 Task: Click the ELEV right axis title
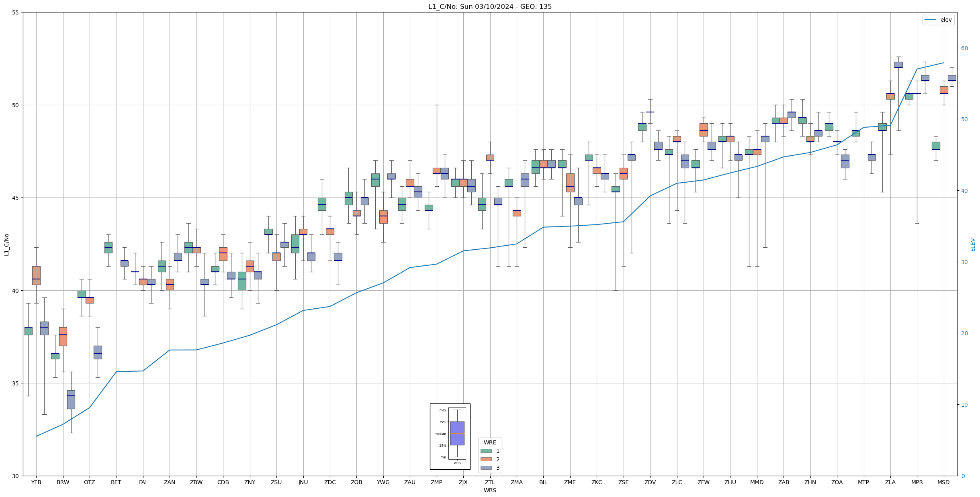[973, 244]
